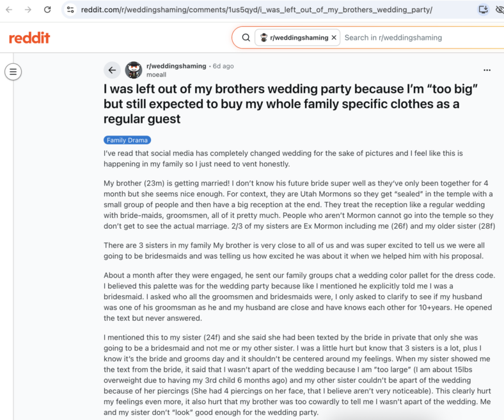Open the site information icon in address bar
Viewport: 504px width, 420px height.
[x=70, y=10]
